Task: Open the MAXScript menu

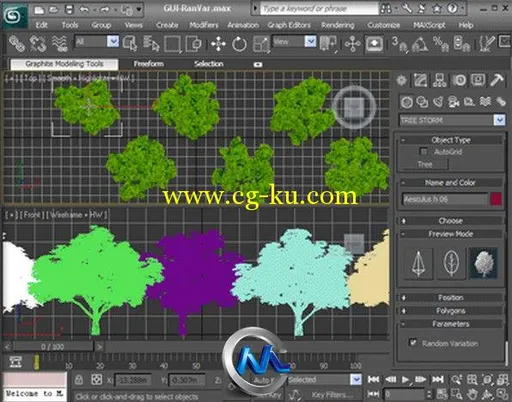Action: (x=429, y=25)
